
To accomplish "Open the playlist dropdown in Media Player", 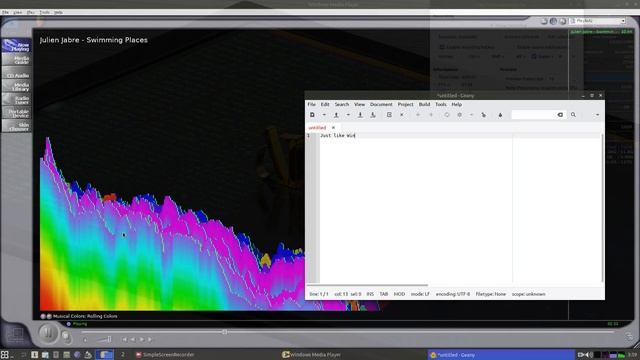I will [623, 21].
